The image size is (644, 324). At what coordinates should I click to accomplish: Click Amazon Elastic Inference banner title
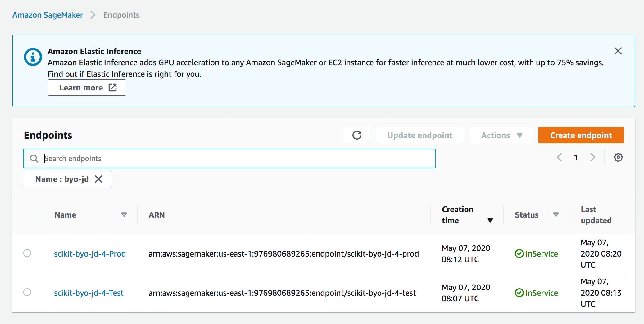(94, 51)
